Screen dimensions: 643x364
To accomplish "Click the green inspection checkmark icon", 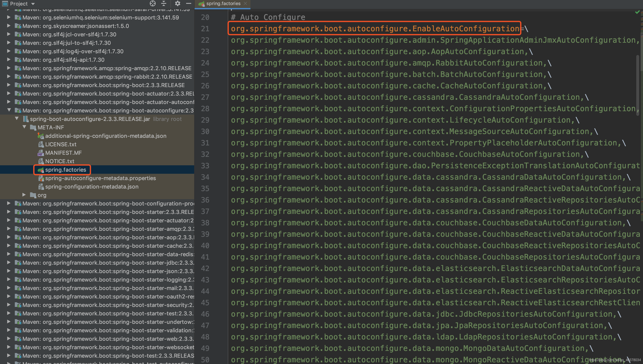I will [637, 12].
